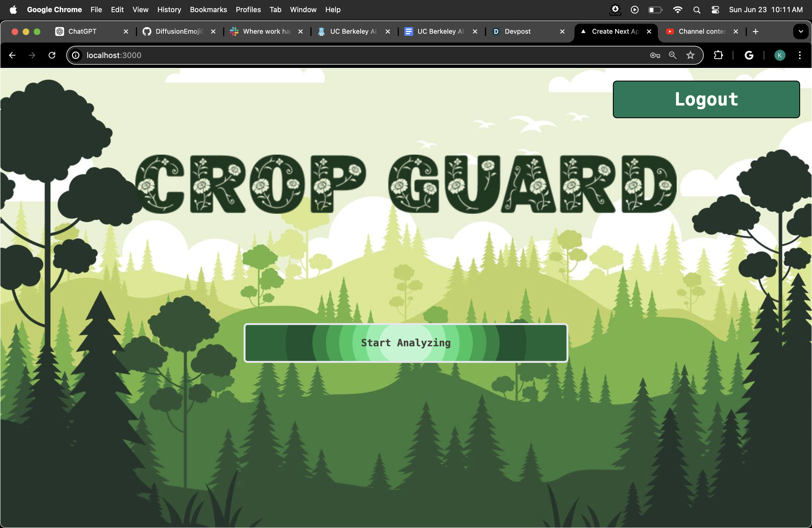
Task: Click the browser back arrow
Action: click(12, 55)
